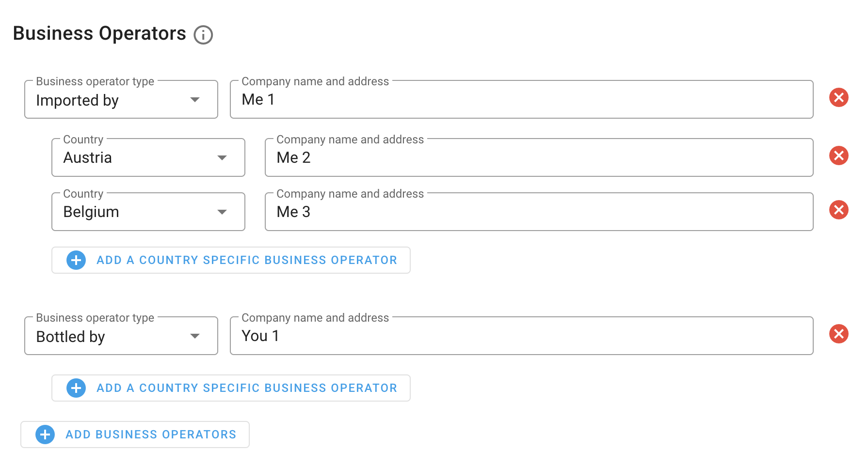The width and height of the screenshot is (868, 466).
Task: Click the info icon beside Business Operators
Action: click(203, 35)
